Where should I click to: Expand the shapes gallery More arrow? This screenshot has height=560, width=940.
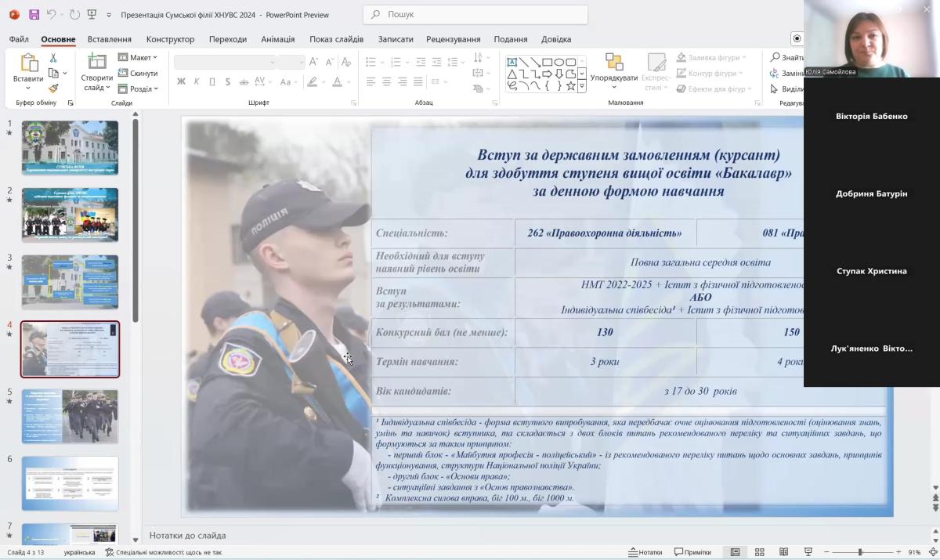[582, 87]
